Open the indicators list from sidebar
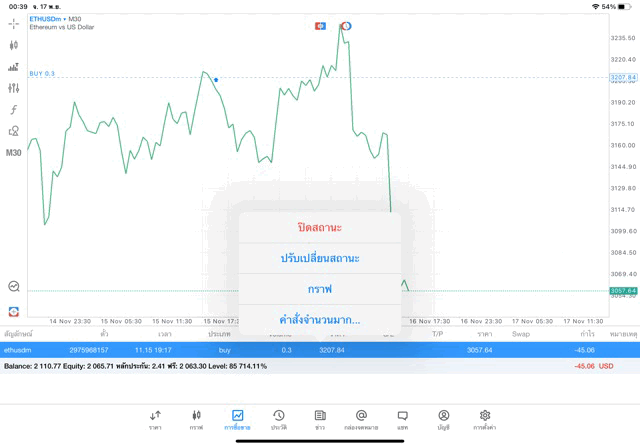The image size is (640, 447). coord(14,67)
